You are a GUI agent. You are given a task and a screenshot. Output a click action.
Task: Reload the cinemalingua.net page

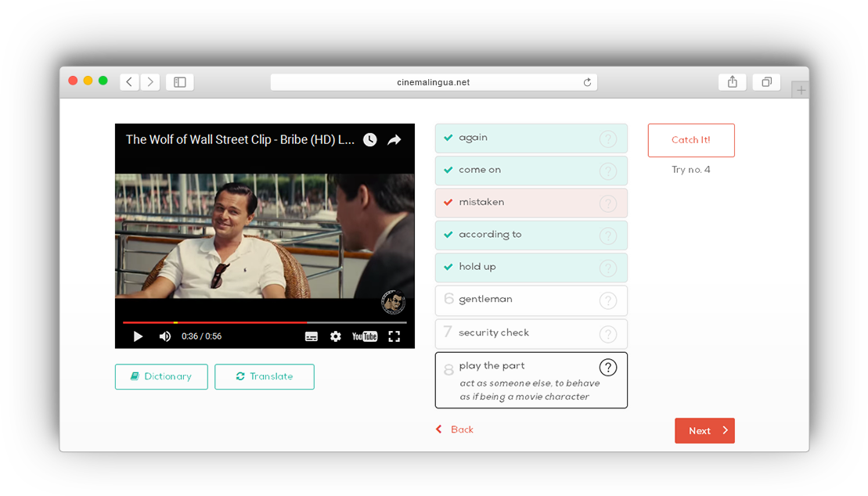(x=587, y=82)
